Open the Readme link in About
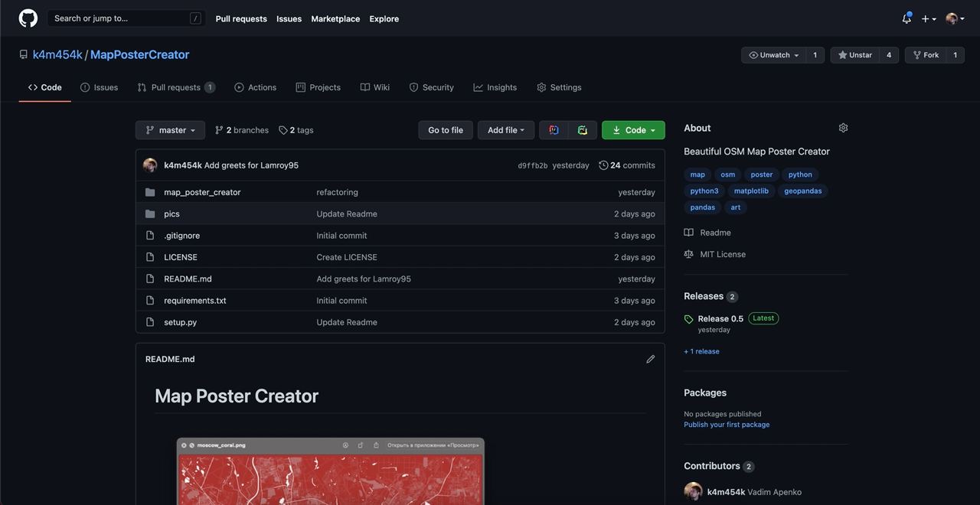980x505 pixels. pos(715,233)
